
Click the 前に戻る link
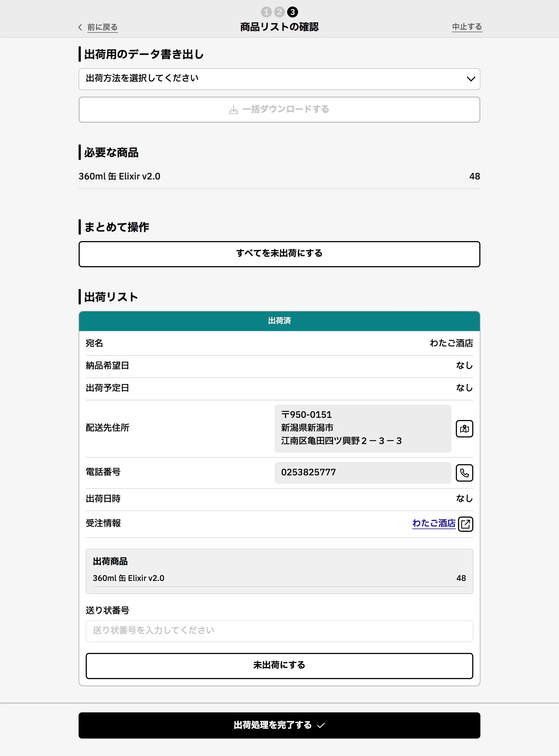pos(102,27)
